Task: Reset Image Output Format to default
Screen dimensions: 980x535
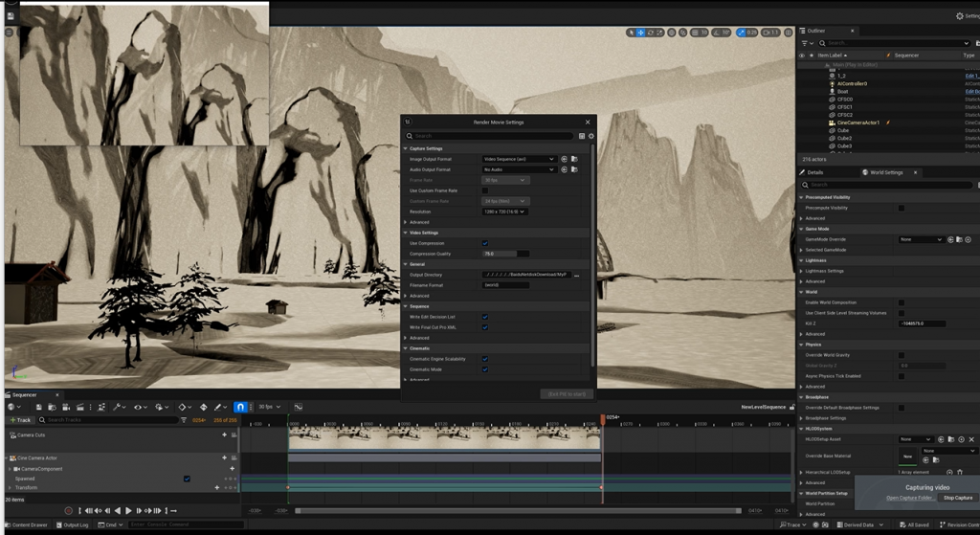Action: point(564,160)
